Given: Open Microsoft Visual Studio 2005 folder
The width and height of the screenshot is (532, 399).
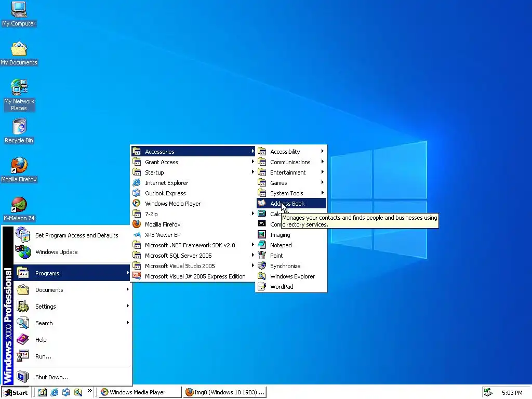Looking at the screenshot, I should tap(193, 266).
